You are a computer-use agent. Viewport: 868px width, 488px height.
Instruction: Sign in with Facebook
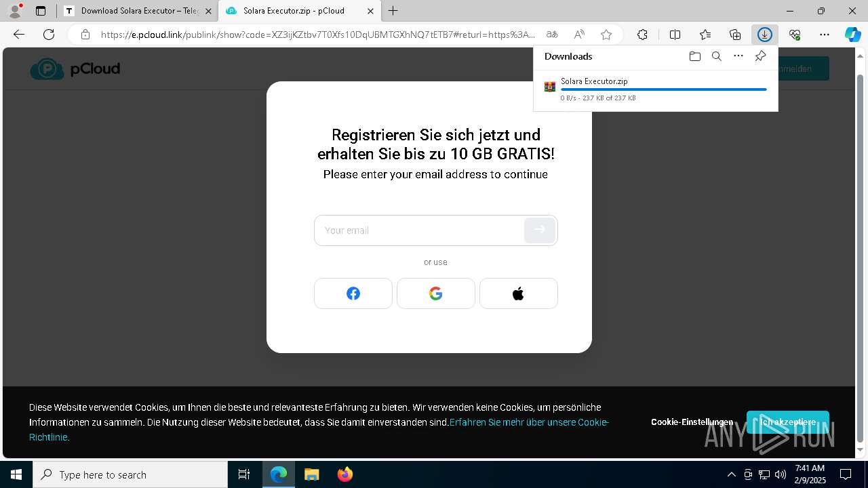pos(353,293)
